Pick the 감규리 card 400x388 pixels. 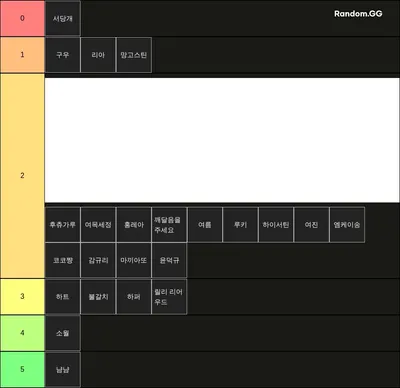tap(98, 260)
